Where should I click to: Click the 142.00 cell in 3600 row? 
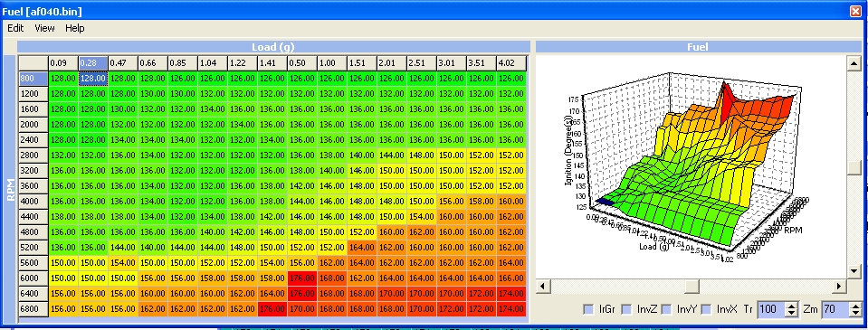click(x=302, y=186)
